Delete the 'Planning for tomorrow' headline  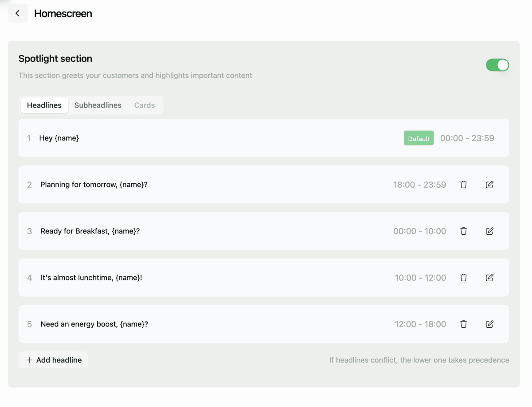click(463, 185)
